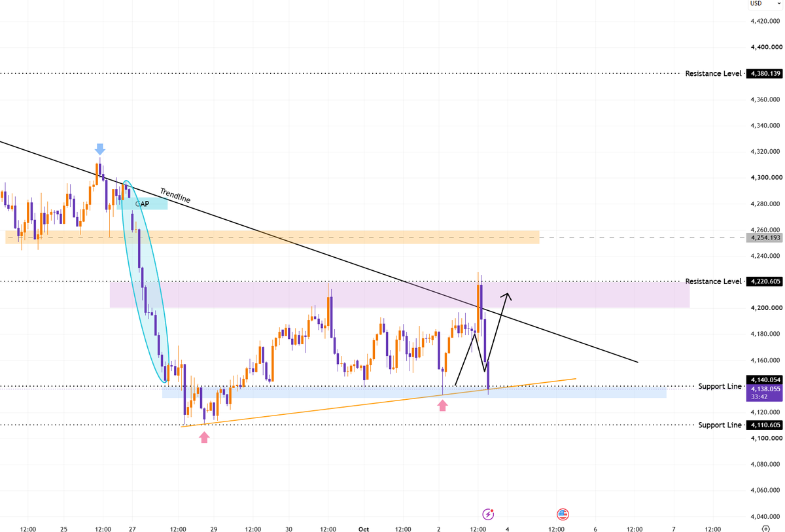Click the 4,400.000 price axis label

765,47
